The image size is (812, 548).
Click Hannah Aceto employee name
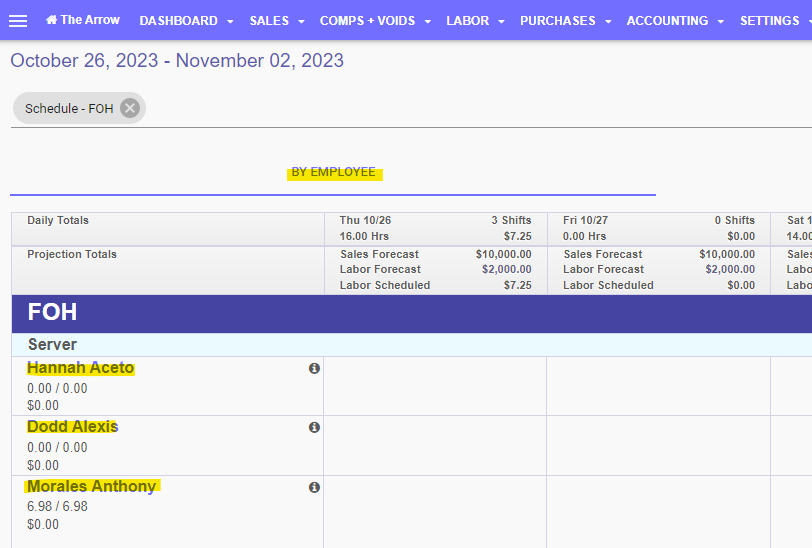pyautogui.click(x=80, y=368)
